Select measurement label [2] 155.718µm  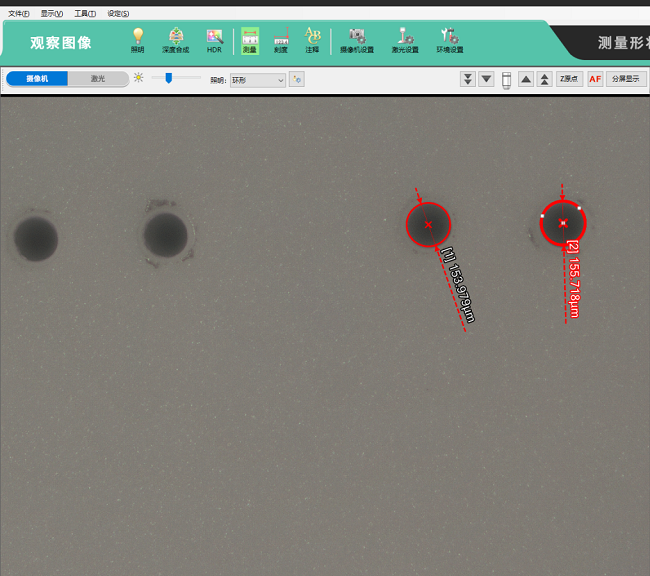[573, 279]
